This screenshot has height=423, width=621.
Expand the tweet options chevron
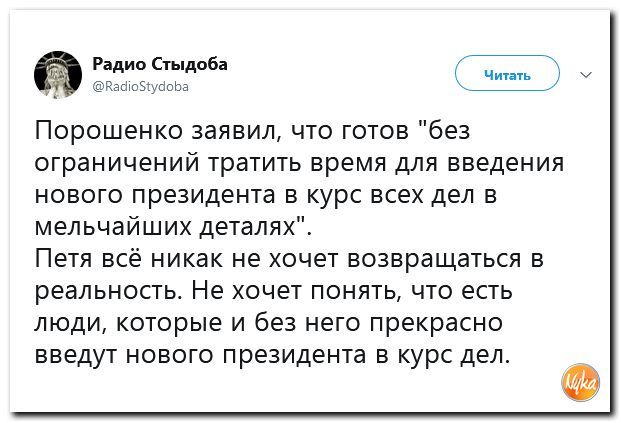click(585, 73)
